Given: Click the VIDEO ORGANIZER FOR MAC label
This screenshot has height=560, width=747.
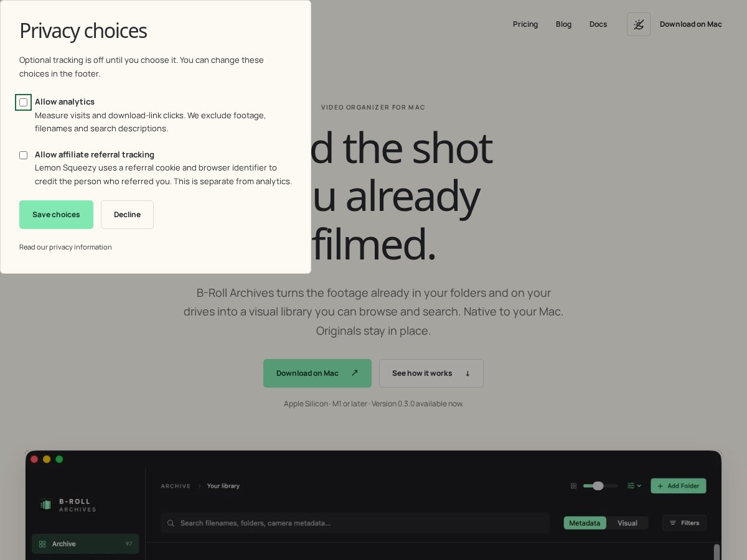Looking at the screenshot, I should pyautogui.click(x=374, y=107).
